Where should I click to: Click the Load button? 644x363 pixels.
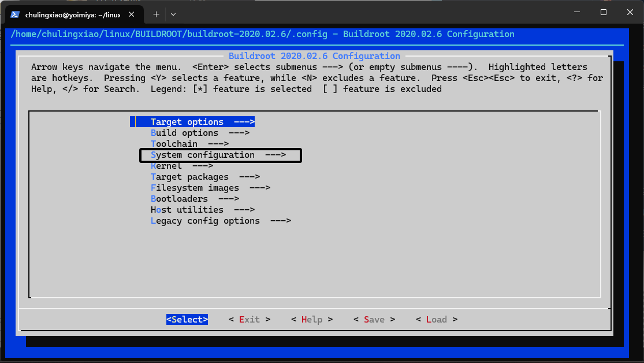437,320
